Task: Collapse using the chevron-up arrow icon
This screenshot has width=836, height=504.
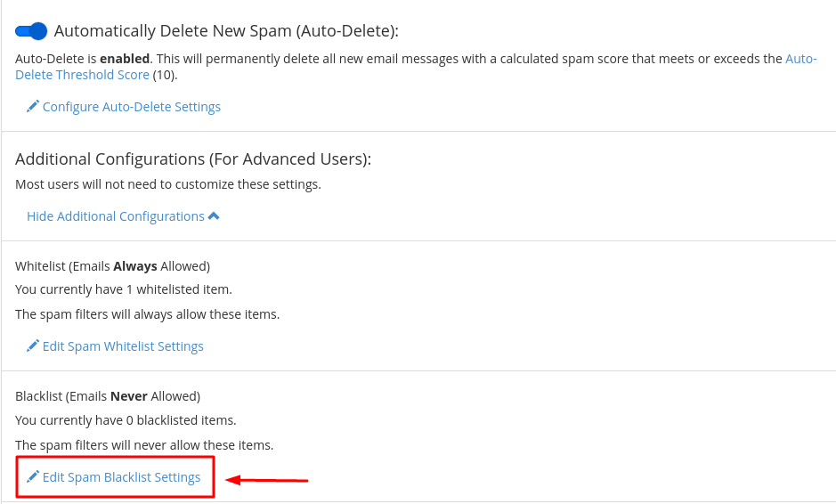Action: coord(214,216)
